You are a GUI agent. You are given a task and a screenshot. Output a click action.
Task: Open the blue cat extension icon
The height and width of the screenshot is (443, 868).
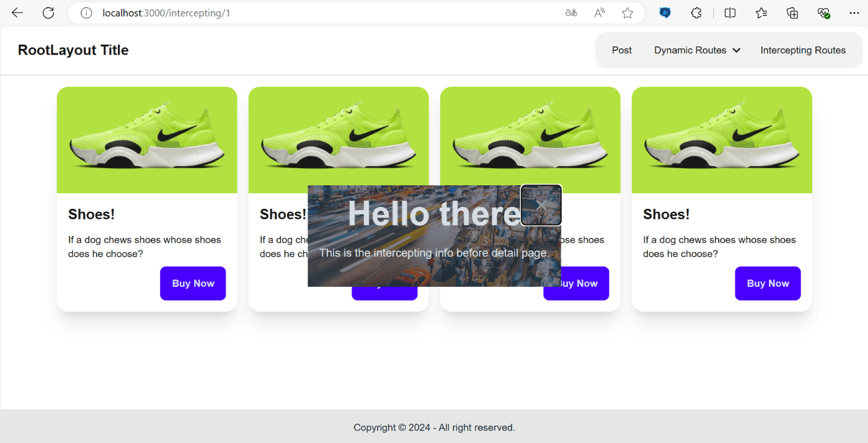pyautogui.click(x=665, y=13)
